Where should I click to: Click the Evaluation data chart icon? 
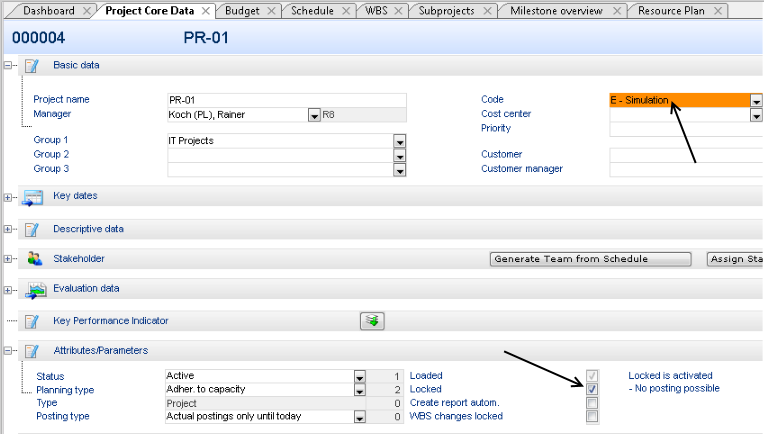tap(36, 290)
